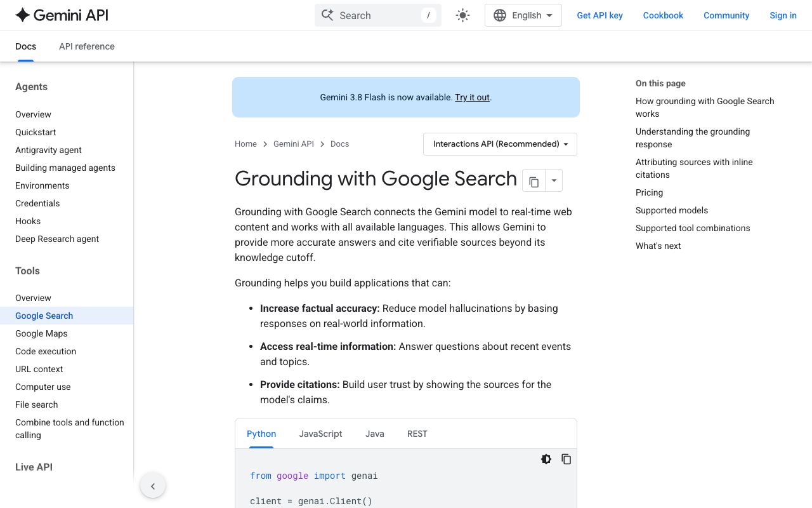This screenshot has width=812, height=508.
Task: Click the Docs breadcrumb link
Action: pyautogui.click(x=339, y=144)
